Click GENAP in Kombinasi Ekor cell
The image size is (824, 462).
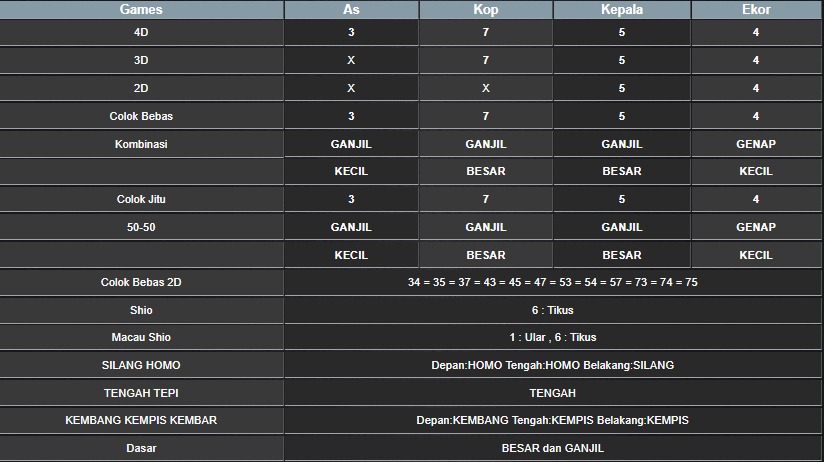(x=756, y=144)
